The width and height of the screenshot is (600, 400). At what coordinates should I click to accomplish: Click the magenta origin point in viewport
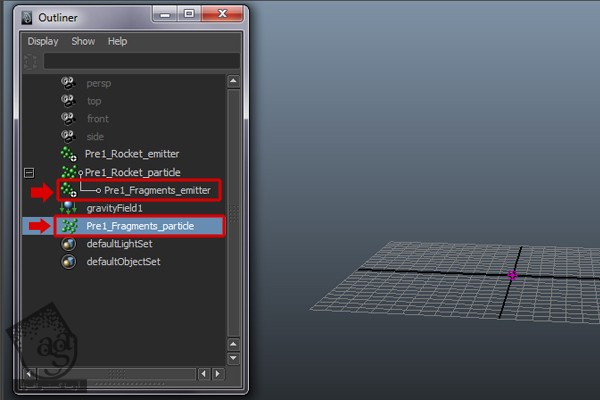[513, 275]
